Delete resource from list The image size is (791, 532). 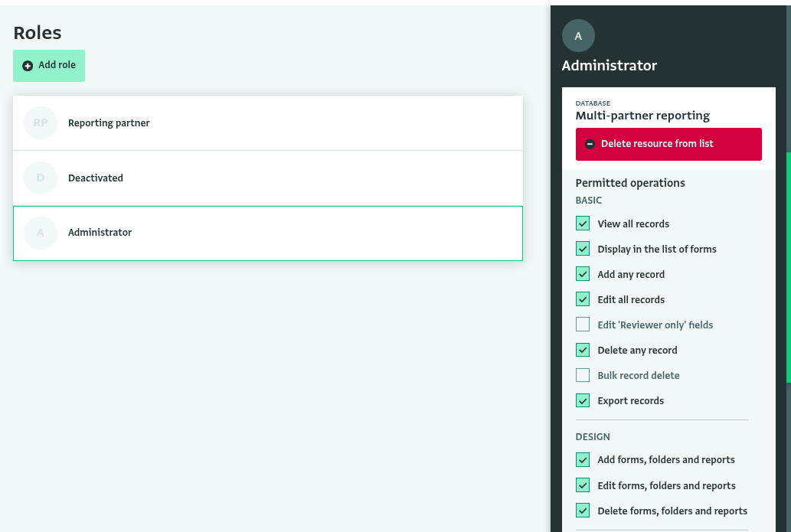pyautogui.click(x=668, y=144)
